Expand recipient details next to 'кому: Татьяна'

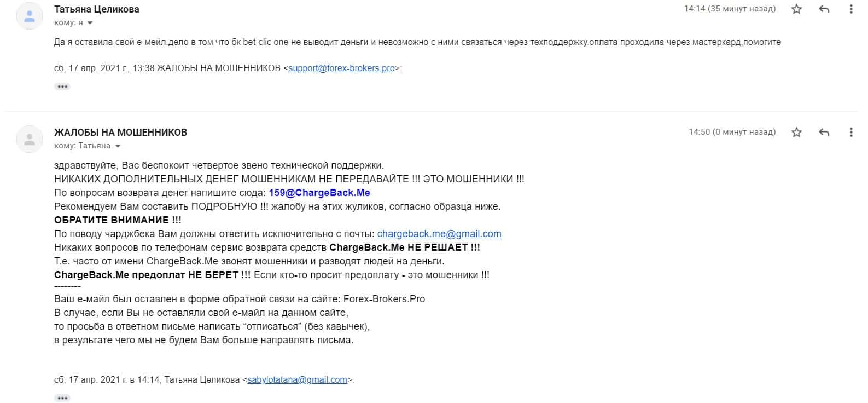tap(118, 146)
